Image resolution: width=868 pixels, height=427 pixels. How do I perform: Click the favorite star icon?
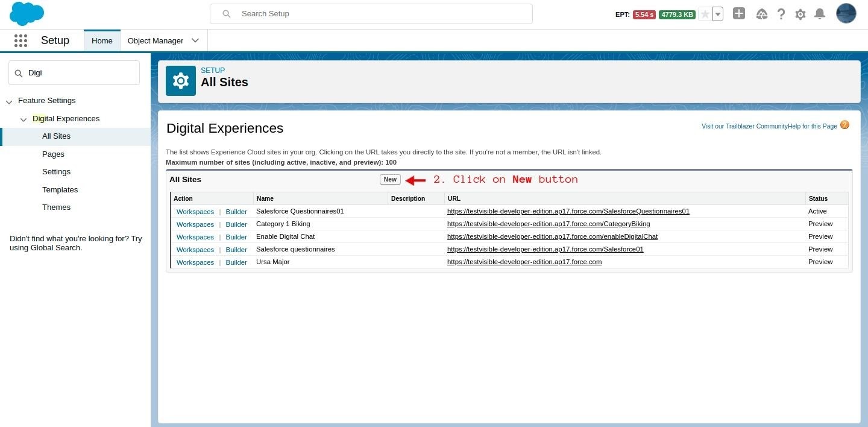(x=705, y=14)
